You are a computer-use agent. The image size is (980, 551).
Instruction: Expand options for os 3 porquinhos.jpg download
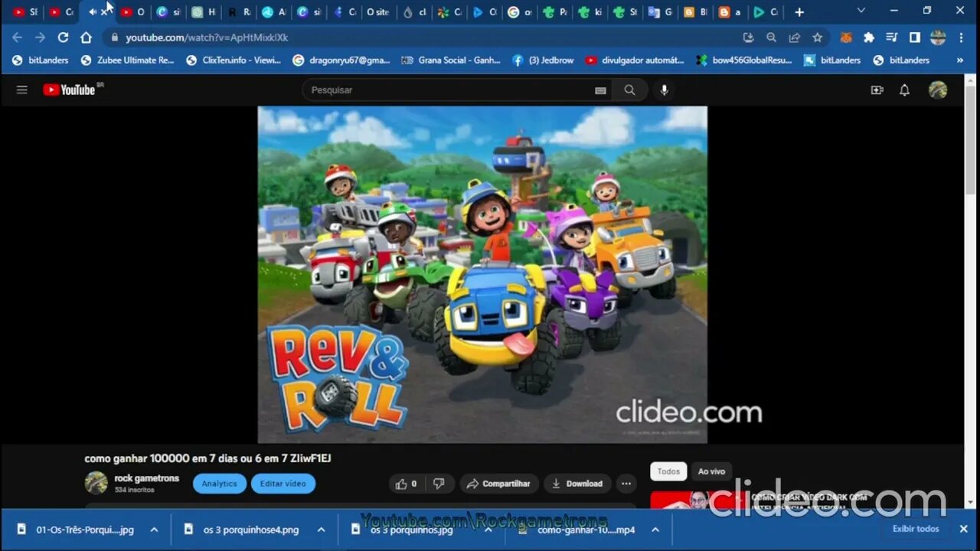click(x=488, y=530)
